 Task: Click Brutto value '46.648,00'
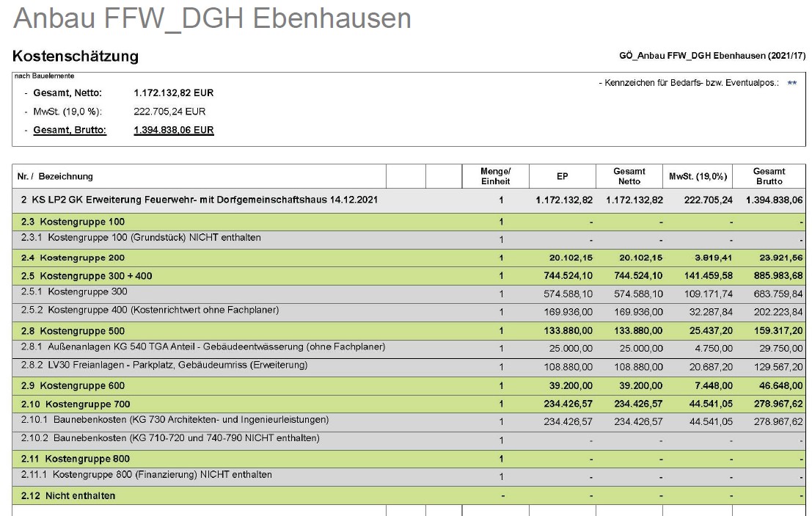point(781,385)
